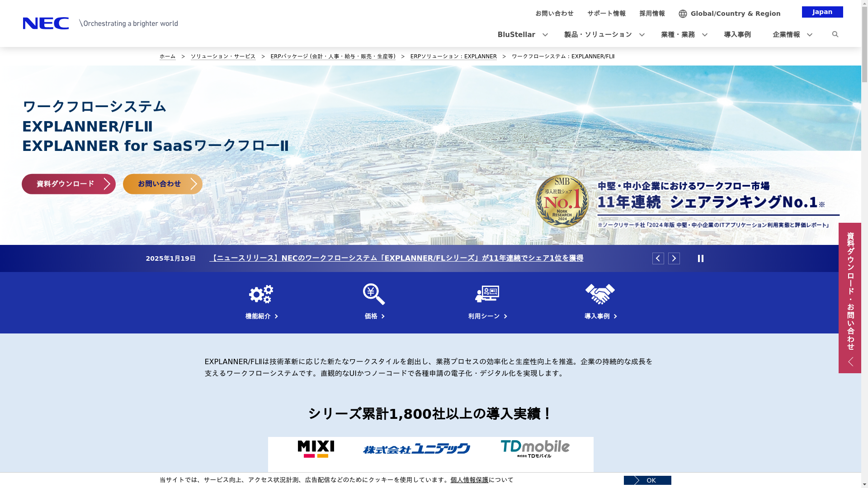868x488 pixels.
Task: Click the MIXI company logo
Action: [316, 449]
